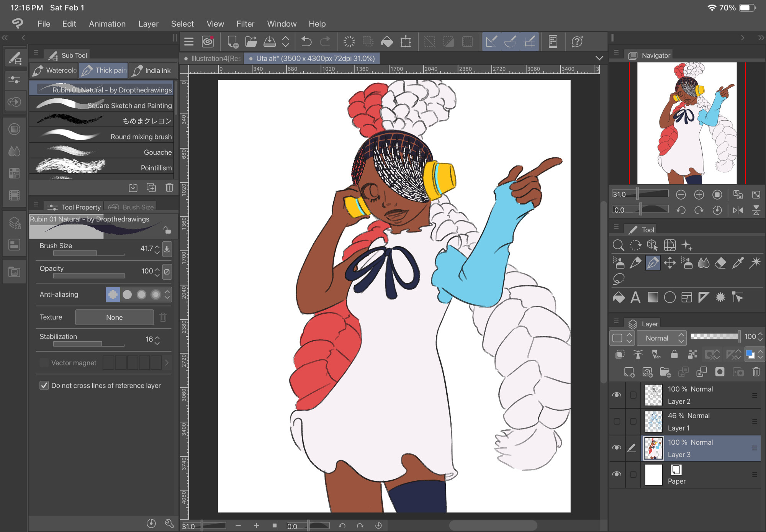This screenshot has height=532, width=766.
Task: Open the Layer menu
Action: point(148,24)
